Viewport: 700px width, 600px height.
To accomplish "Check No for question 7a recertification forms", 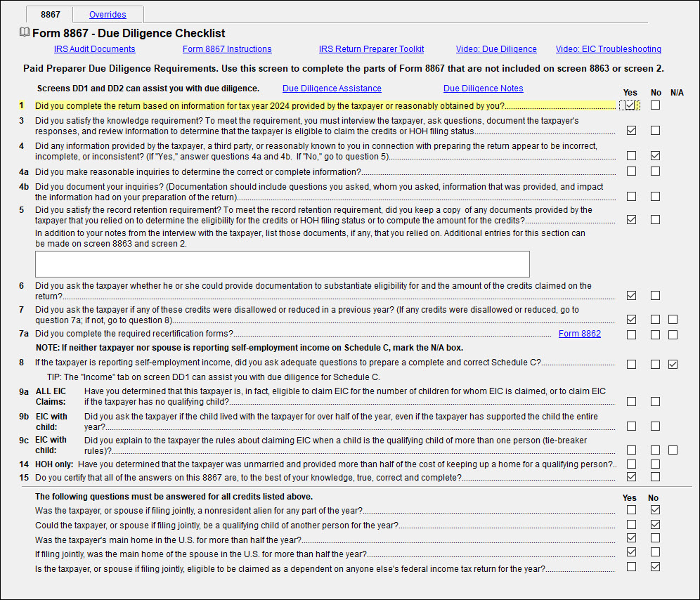I will (x=655, y=335).
